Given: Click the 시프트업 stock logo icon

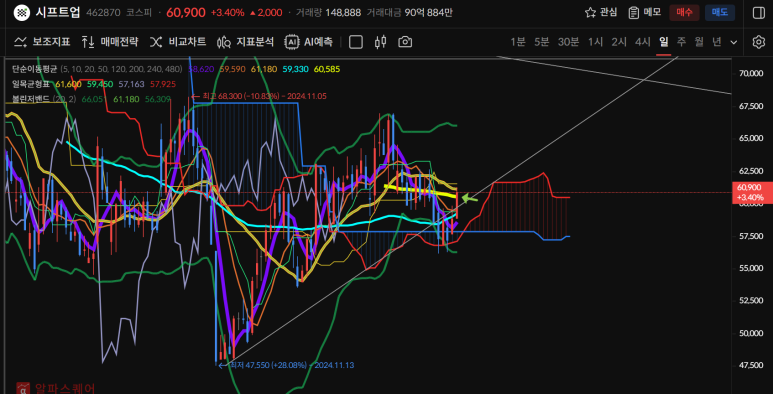Looking at the screenshot, I should [x=21, y=12].
